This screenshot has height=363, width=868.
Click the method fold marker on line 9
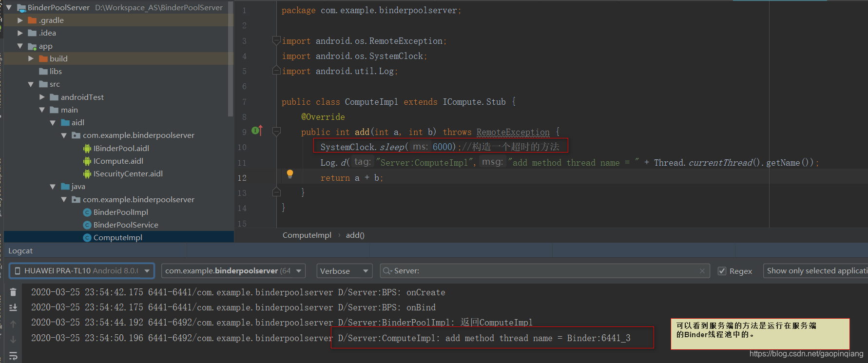pyautogui.click(x=276, y=132)
